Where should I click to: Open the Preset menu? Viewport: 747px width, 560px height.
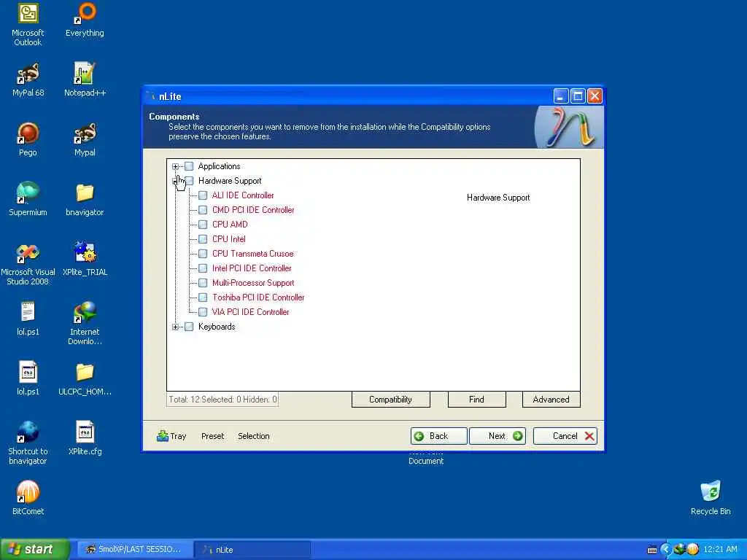(212, 436)
